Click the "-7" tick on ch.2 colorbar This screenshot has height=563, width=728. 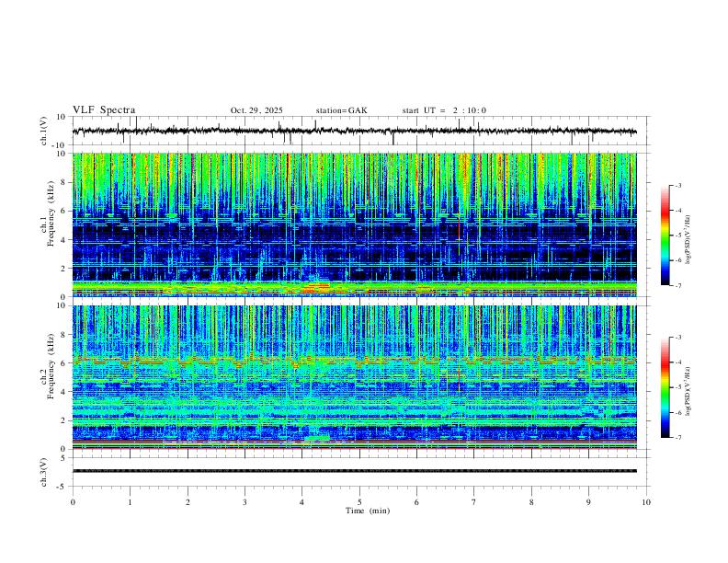click(x=678, y=437)
